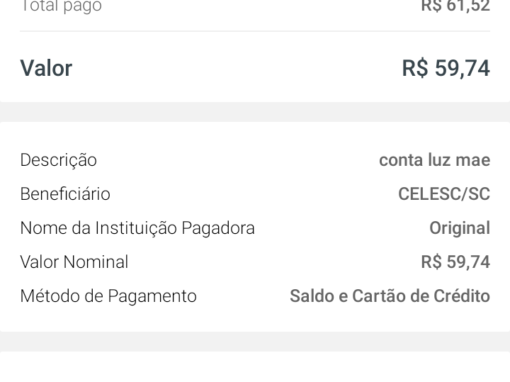
Task: Tap the R$ 61,52 total amount
Action: point(455,6)
